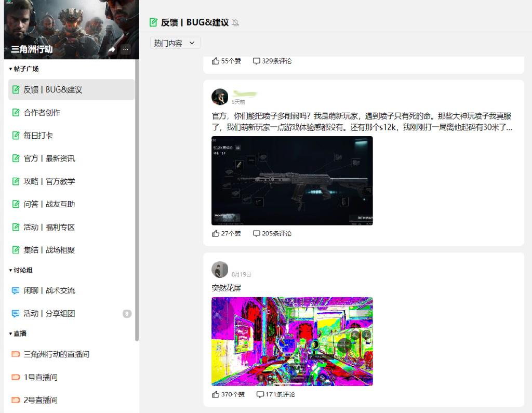Like the S12K post with 27 likes
The height and width of the screenshot is (413, 532).
(x=216, y=233)
